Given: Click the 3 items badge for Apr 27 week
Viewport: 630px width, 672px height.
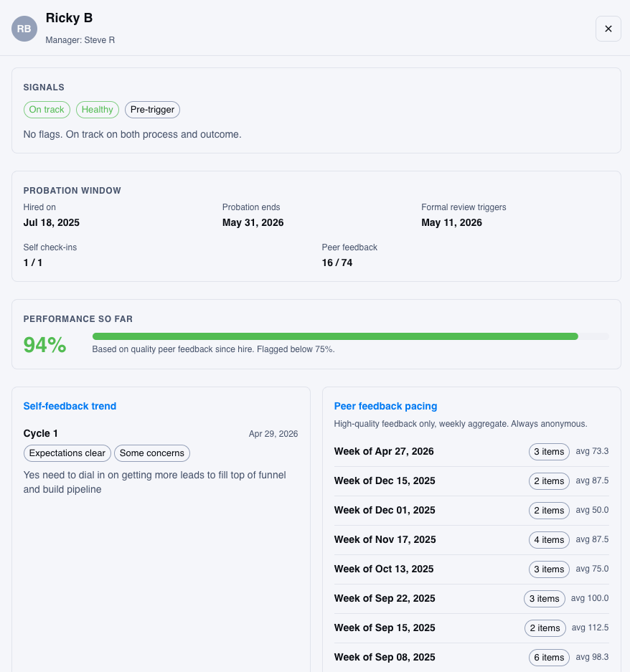Looking at the screenshot, I should click(549, 452).
